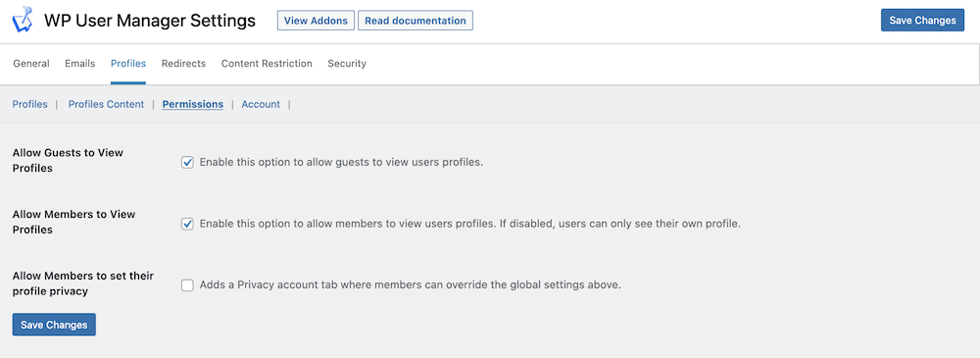Click the View Addons button
Image resolution: width=980 pixels, height=358 pixels.
(317, 20)
